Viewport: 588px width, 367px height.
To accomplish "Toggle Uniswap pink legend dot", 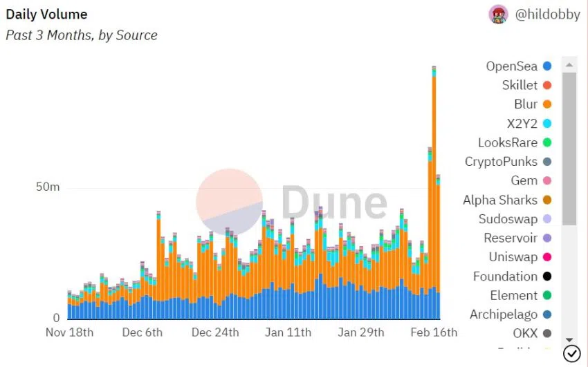I will coord(547,257).
